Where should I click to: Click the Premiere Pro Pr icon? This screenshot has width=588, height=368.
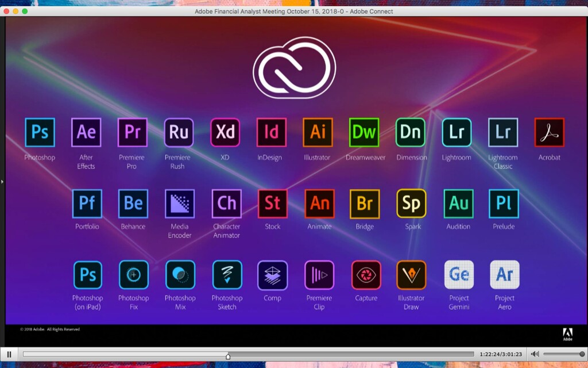133,132
